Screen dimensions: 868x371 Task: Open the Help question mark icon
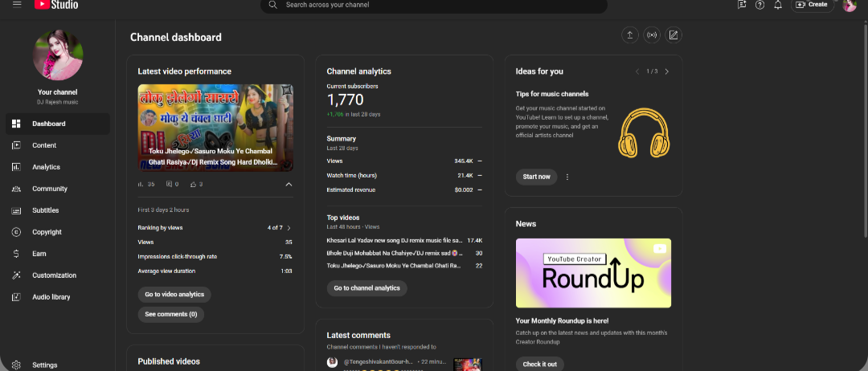click(x=760, y=5)
